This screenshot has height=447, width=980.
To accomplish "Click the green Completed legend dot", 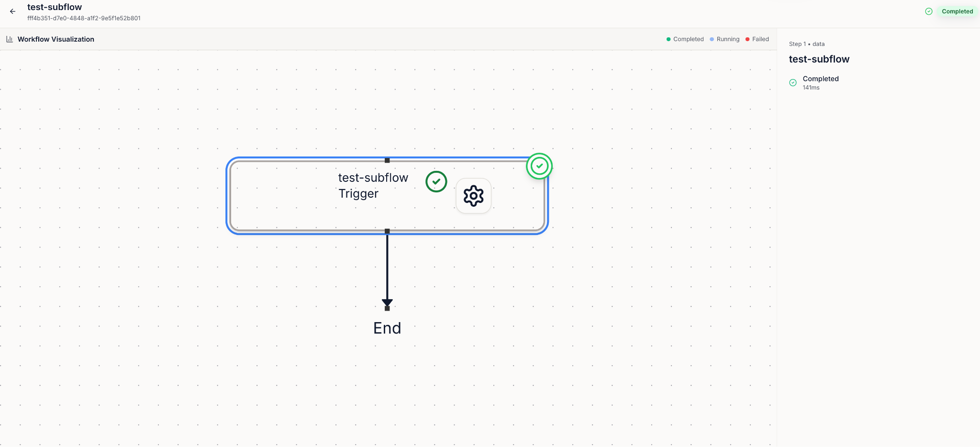I will pyautogui.click(x=668, y=39).
